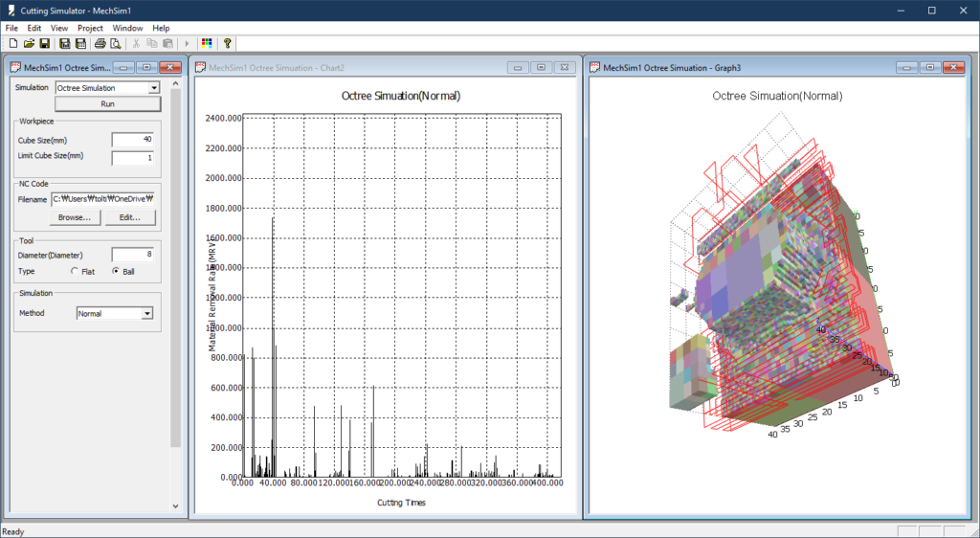The width and height of the screenshot is (980, 538).
Task: Expand the Octree Simulation dropdown
Action: click(x=154, y=88)
